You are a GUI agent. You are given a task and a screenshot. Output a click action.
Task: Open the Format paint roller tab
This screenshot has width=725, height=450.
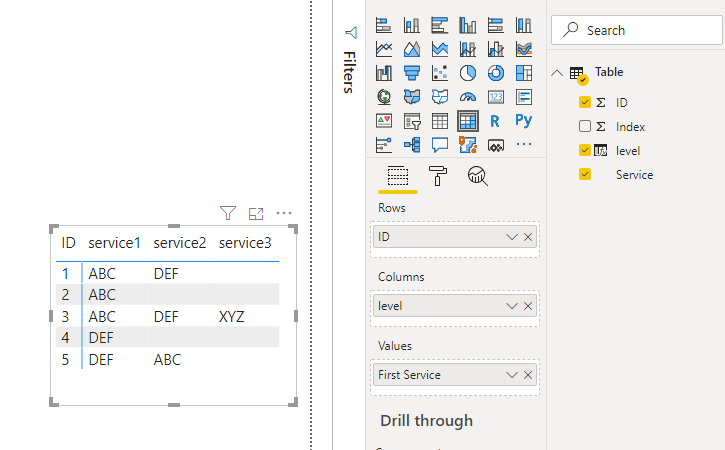click(x=437, y=176)
